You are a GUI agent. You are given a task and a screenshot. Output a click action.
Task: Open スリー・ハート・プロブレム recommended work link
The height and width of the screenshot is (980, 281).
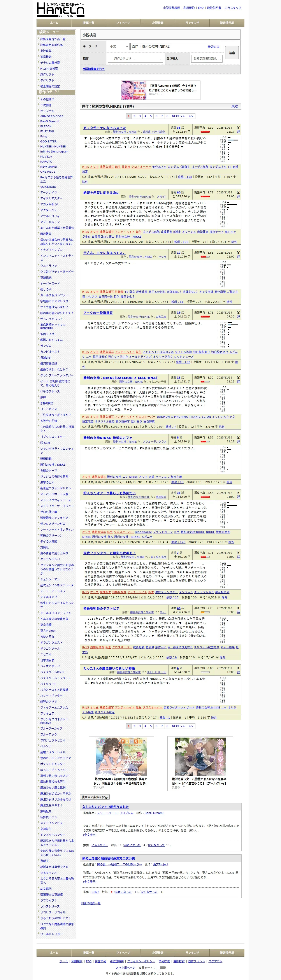[115, 813]
